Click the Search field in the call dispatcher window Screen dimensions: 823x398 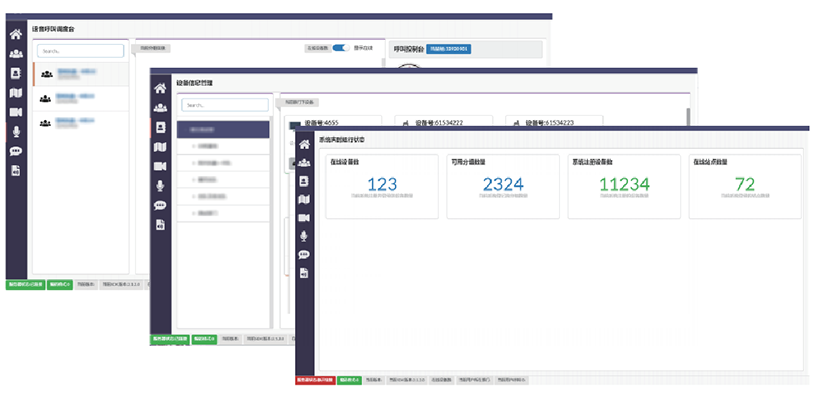[80, 51]
